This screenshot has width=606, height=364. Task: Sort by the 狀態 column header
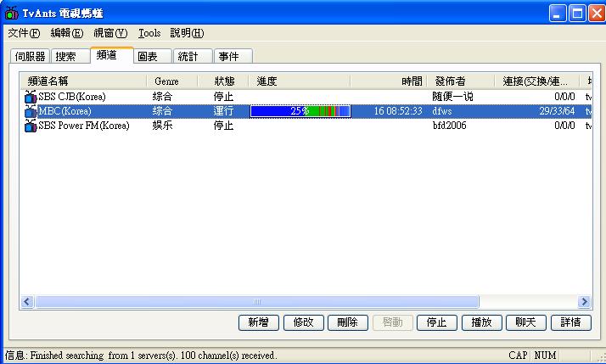223,81
